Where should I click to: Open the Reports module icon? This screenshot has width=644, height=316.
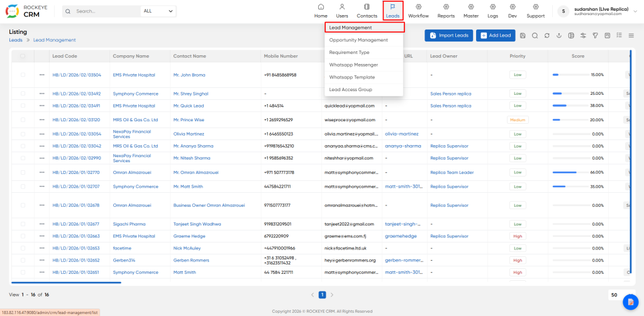pos(446,7)
